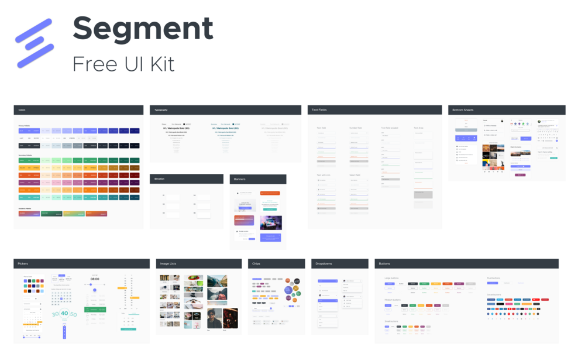Image resolution: width=588 pixels, height=364 pixels.
Task: Click the 'Segment' title text
Action: click(143, 29)
